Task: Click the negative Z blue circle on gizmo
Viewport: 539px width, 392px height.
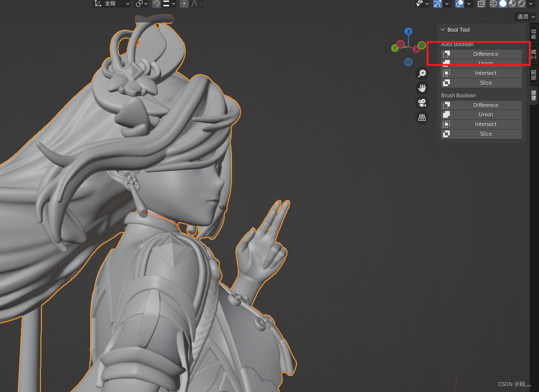Action: (408, 62)
